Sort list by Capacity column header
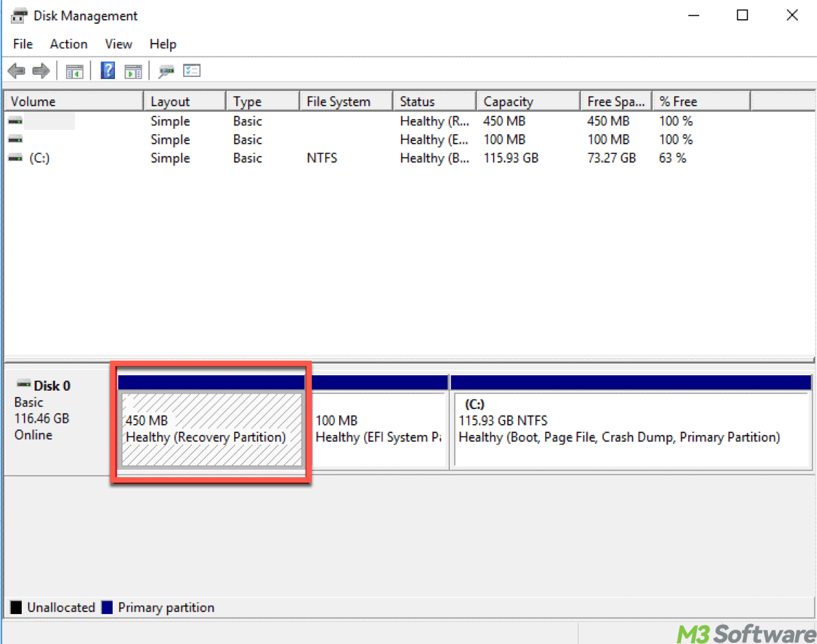 (528, 101)
